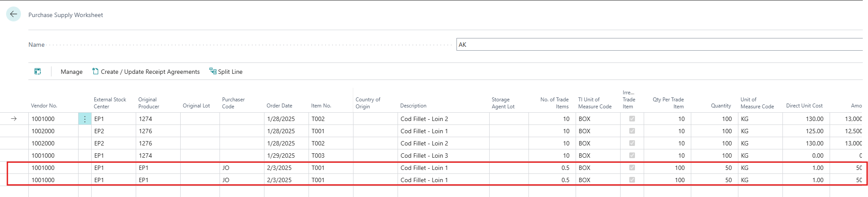Click the Direct Unit Cost column header
Screen dimensions: 868x197
tap(804, 106)
